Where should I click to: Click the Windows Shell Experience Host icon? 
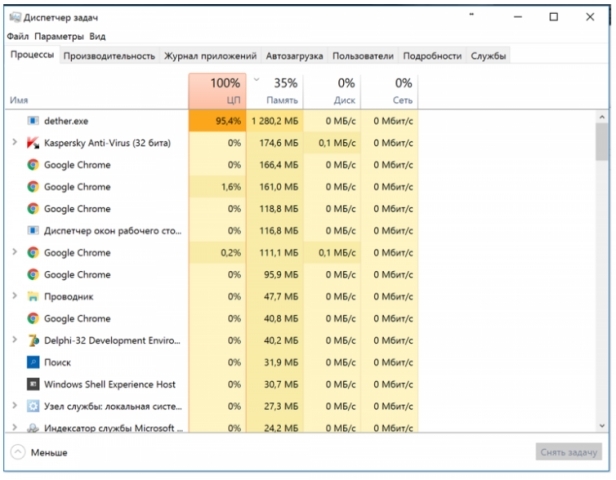(x=33, y=384)
